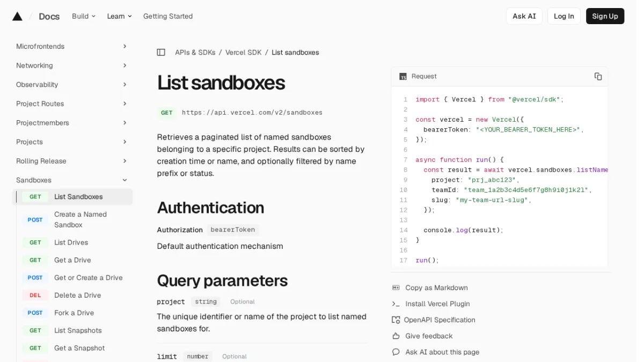Select Install Vercel Plugin
The width and height of the screenshot is (644, 362).
(437, 304)
